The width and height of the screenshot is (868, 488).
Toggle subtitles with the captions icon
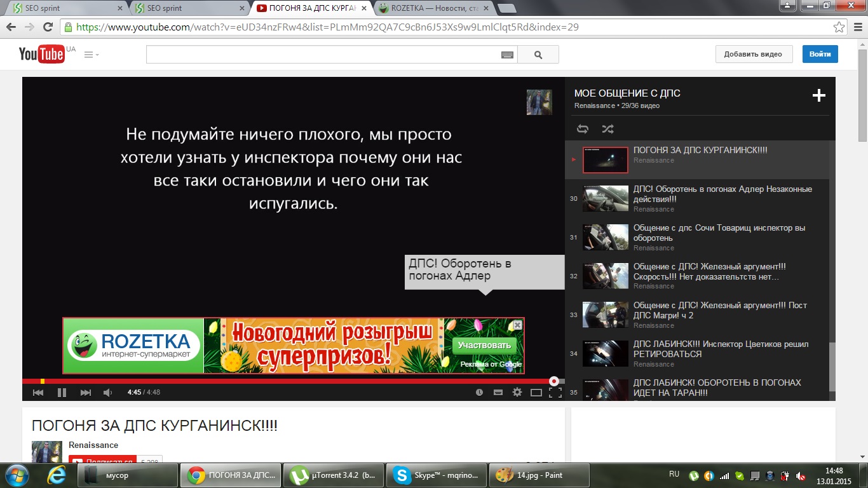click(498, 393)
